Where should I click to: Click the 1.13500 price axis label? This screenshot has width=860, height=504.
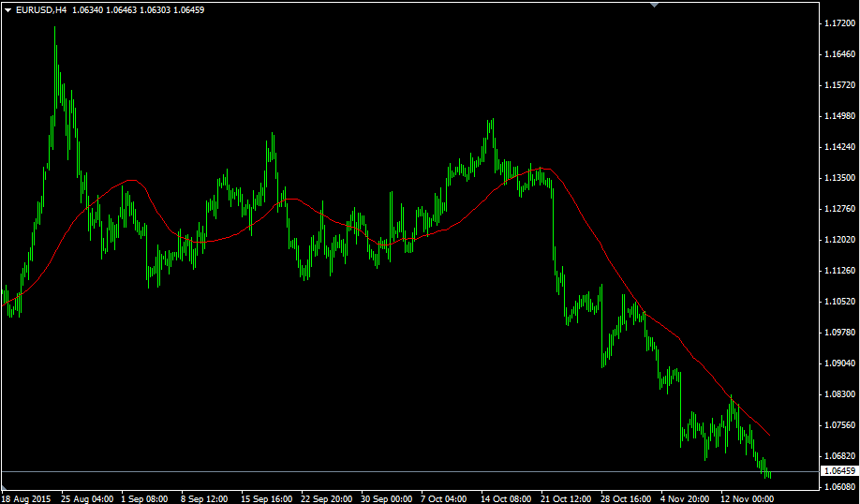point(839,178)
